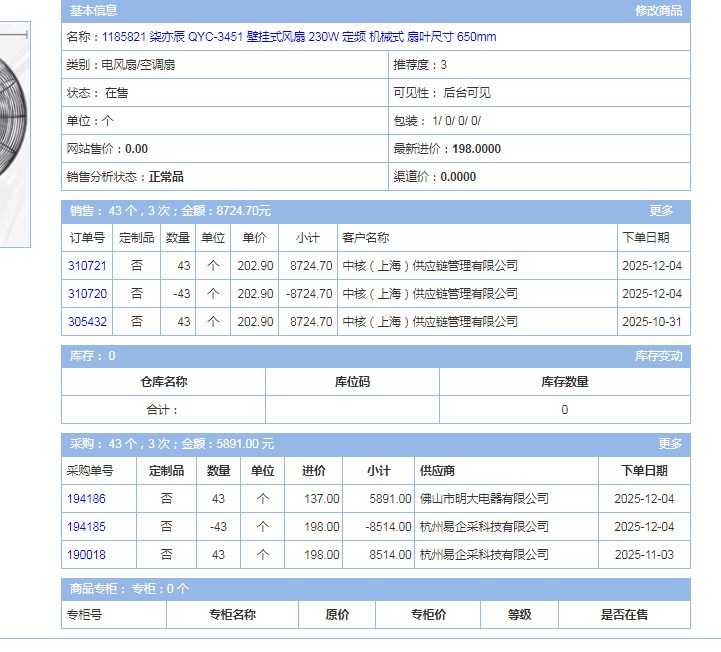
Task: Open purchase order 194185
Action: tap(86, 527)
